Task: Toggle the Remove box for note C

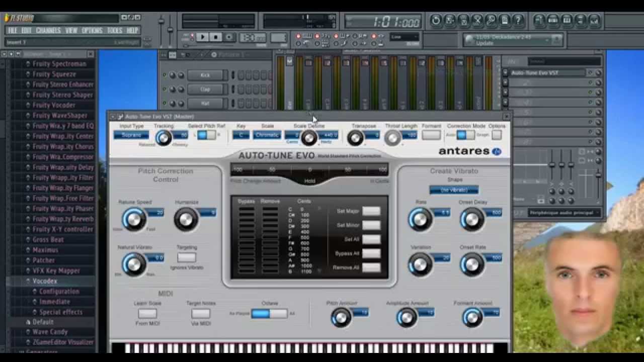Action: tap(270, 209)
